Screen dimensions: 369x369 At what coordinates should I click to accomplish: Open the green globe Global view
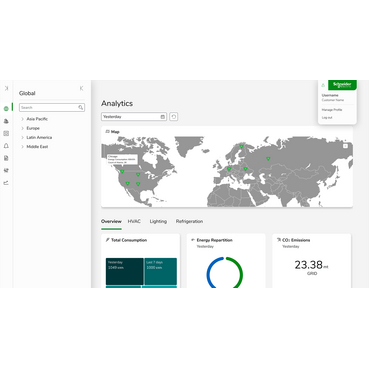pos(6,109)
